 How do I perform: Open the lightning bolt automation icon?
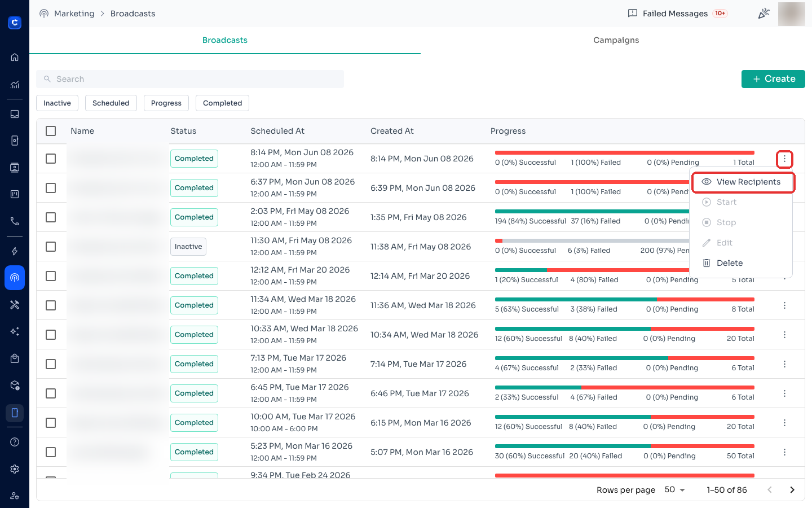pyautogui.click(x=15, y=251)
